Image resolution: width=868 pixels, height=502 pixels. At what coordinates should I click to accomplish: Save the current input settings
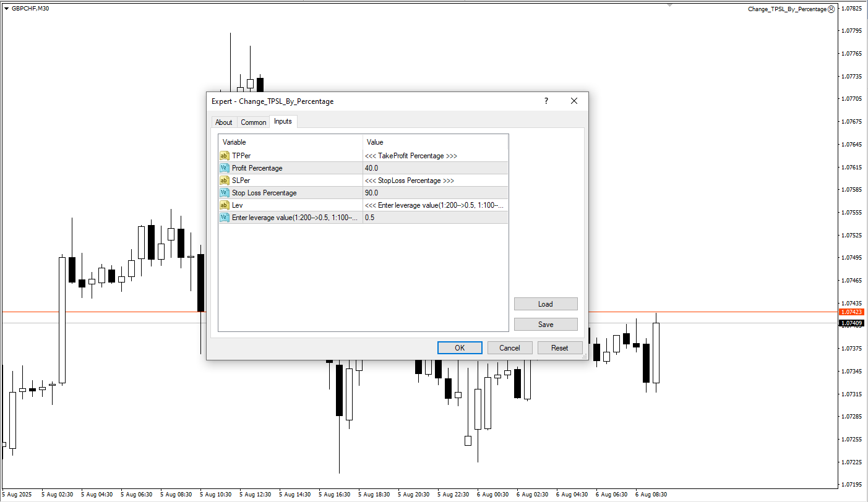click(546, 325)
